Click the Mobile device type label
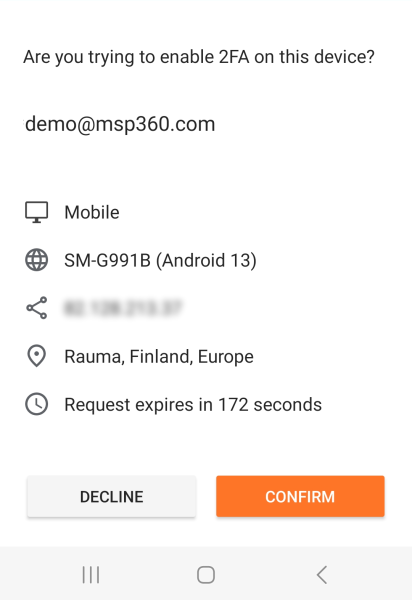412x600 pixels. coord(92,212)
